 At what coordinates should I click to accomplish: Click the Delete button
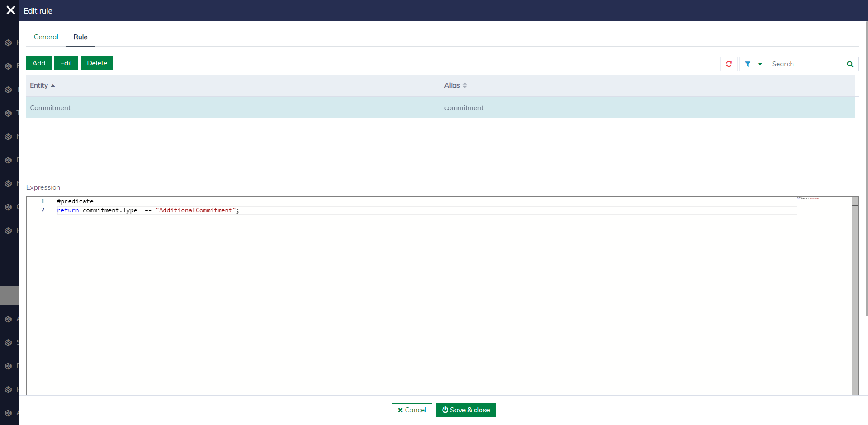click(x=97, y=63)
